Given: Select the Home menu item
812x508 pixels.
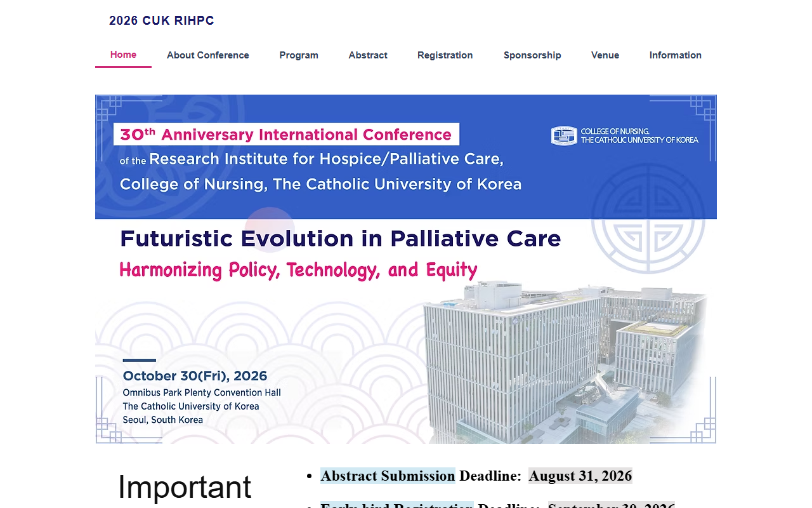Looking at the screenshot, I should [123, 55].
